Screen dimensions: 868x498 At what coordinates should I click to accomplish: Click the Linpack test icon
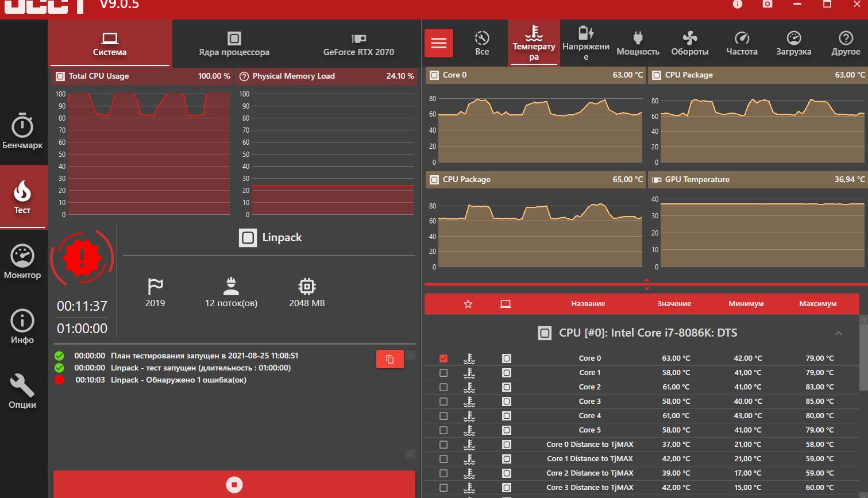(248, 238)
